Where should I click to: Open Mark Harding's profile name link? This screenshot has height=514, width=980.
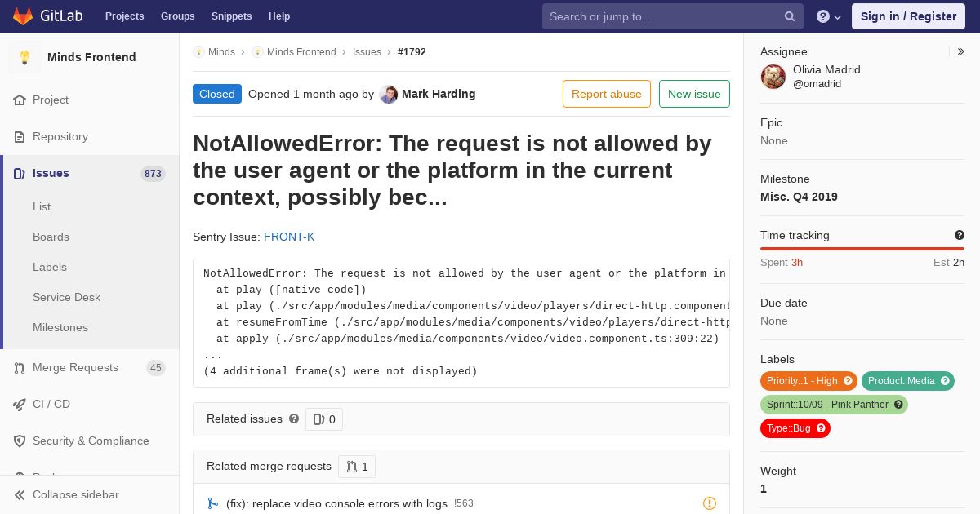coord(439,94)
